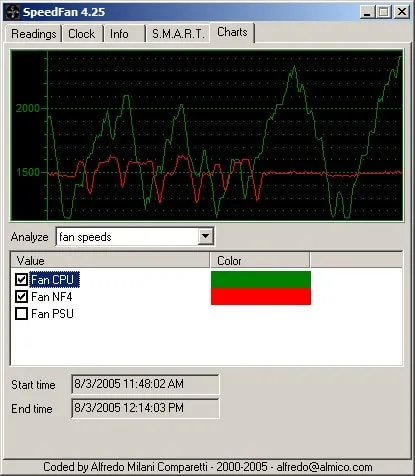
Task: Maximize the SpeedFan window
Action: 384,12
